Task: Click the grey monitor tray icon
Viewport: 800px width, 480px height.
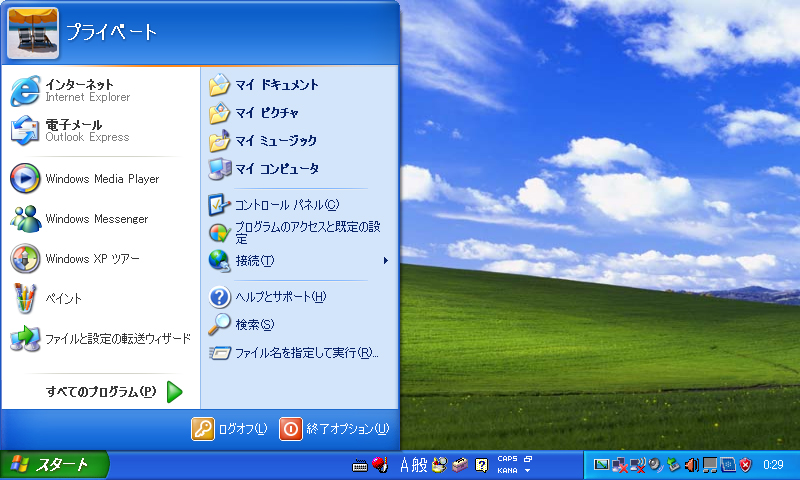Action: tap(710, 465)
